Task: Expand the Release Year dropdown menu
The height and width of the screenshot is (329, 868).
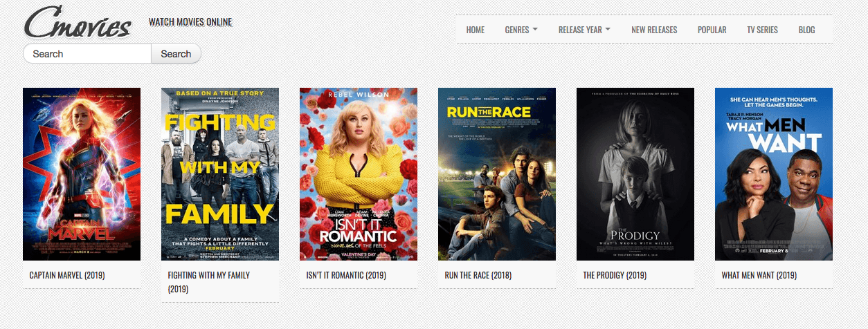Action: 584,30
